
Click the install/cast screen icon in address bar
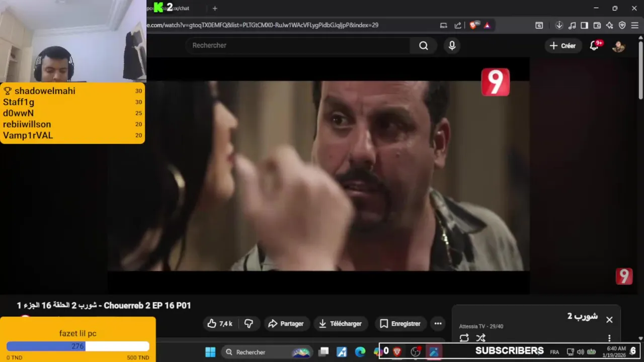[x=443, y=25]
